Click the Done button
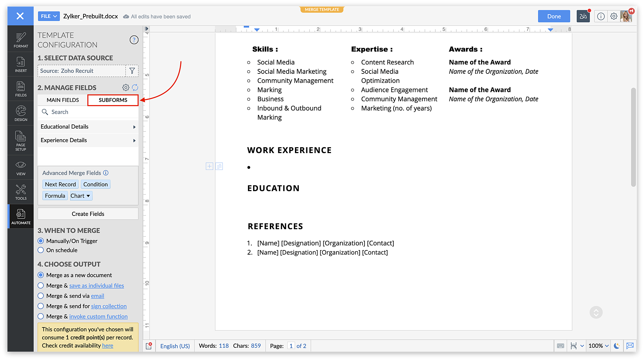 pos(554,16)
